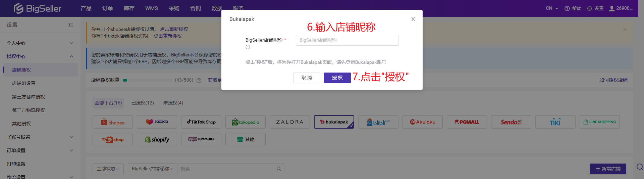Screen dimensions: 644x179
Task: Open the settings gear in top bar
Action: 589,8
